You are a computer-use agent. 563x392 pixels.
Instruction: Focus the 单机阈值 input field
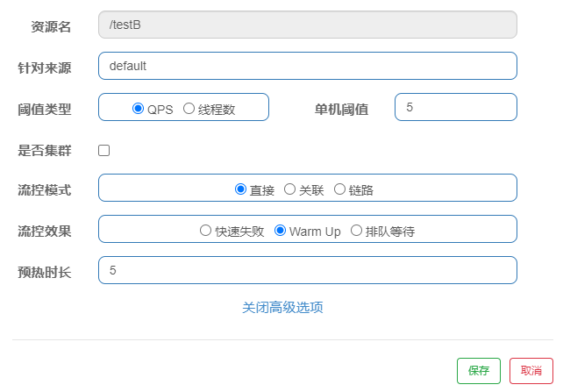[456, 107]
